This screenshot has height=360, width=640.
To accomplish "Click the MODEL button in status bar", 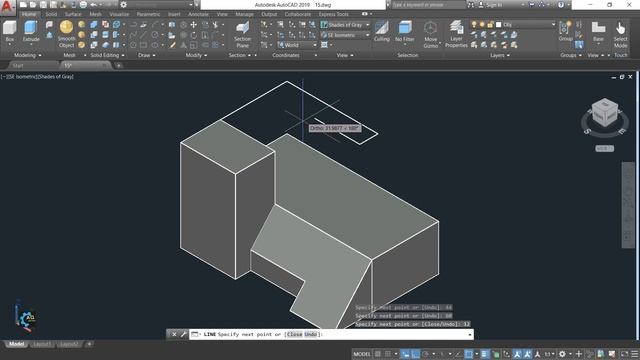I will pos(362,354).
